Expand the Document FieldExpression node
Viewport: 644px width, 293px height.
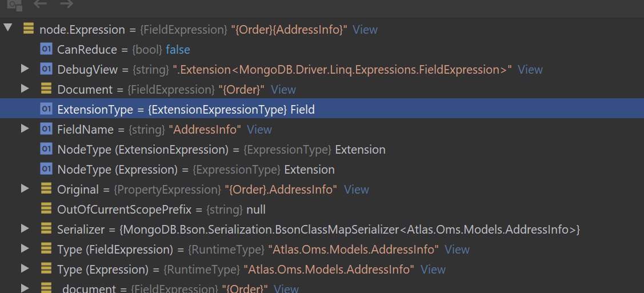click(x=24, y=89)
